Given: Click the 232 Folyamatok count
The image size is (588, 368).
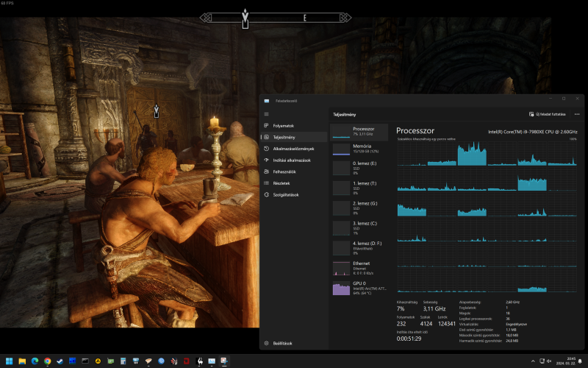Looking at the screenshot, I should pyautogui.click(x=401, y=324).
